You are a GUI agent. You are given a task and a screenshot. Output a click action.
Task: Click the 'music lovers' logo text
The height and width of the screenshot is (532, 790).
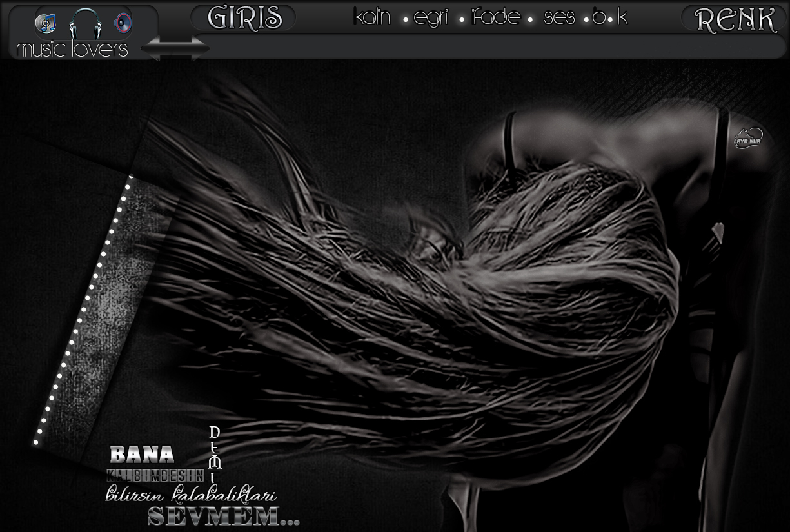(72, 50)
